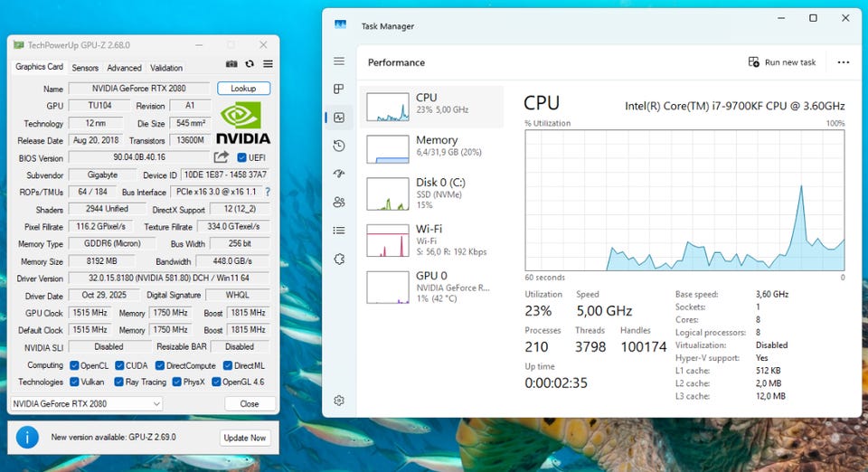The width and height of the screenshot is (868, 472).
Task: Click the three-dots more options in Task Manager
Action: (x=843, y=62)
